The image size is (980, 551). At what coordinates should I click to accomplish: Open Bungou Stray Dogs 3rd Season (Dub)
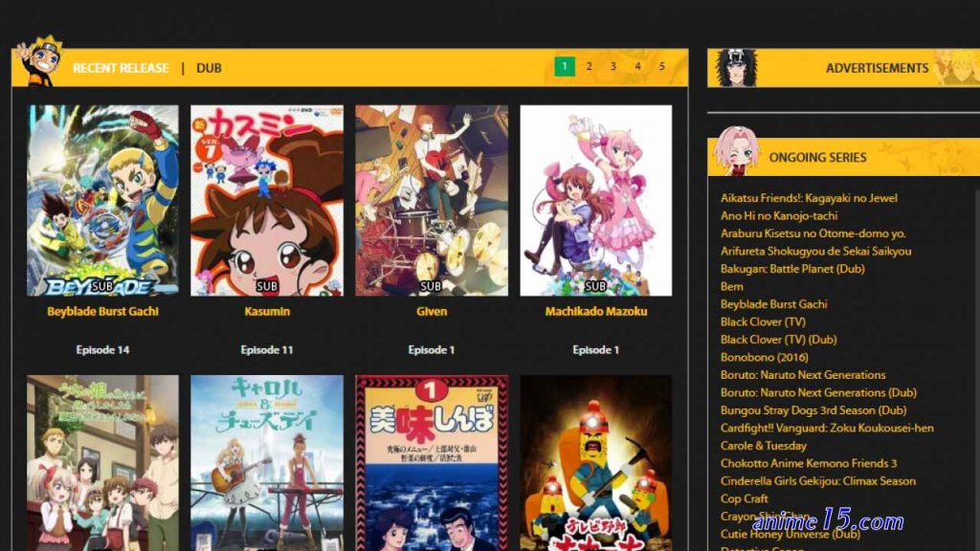pos(813,410)
